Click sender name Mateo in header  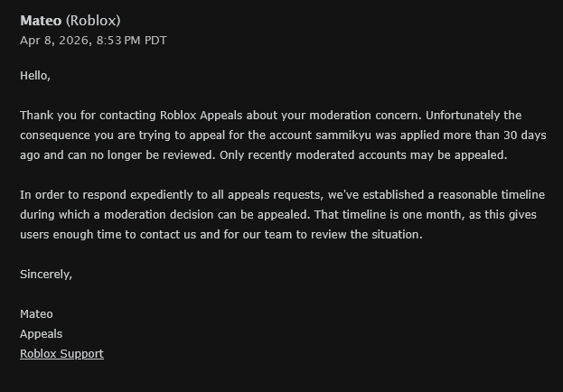[41, 20]
